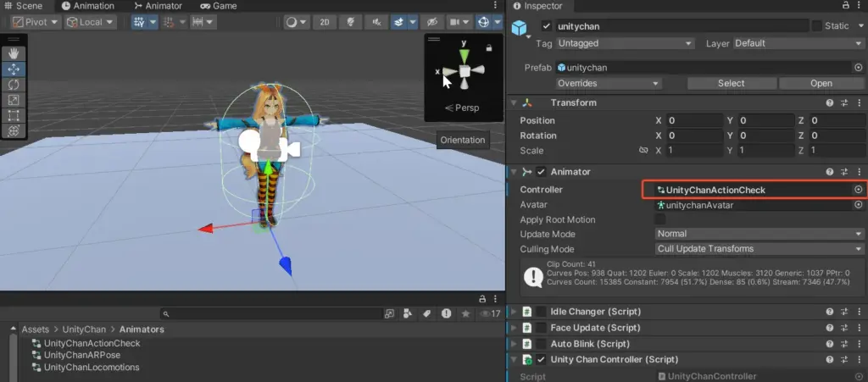Viewport: 868px width, 382px height.
Task: Navigate to UnityChan folder in breadcrumb
Action: coord(84,329)
